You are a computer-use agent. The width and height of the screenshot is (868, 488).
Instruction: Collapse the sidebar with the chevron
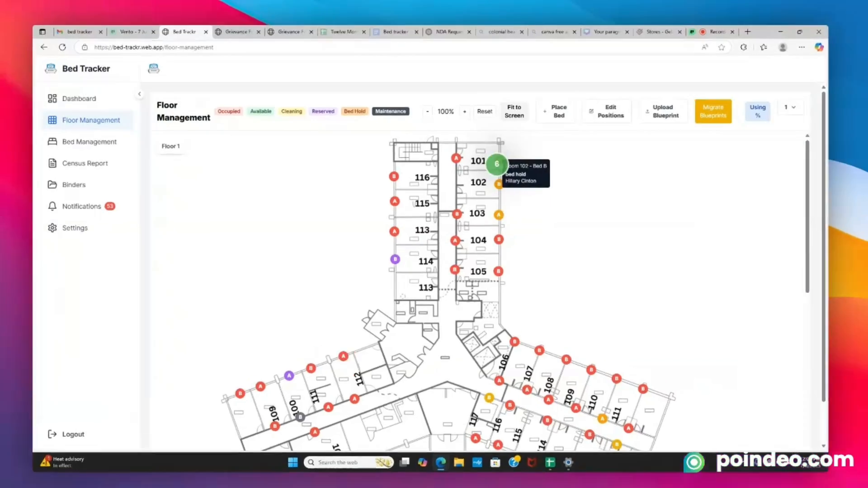click(139, 94)
